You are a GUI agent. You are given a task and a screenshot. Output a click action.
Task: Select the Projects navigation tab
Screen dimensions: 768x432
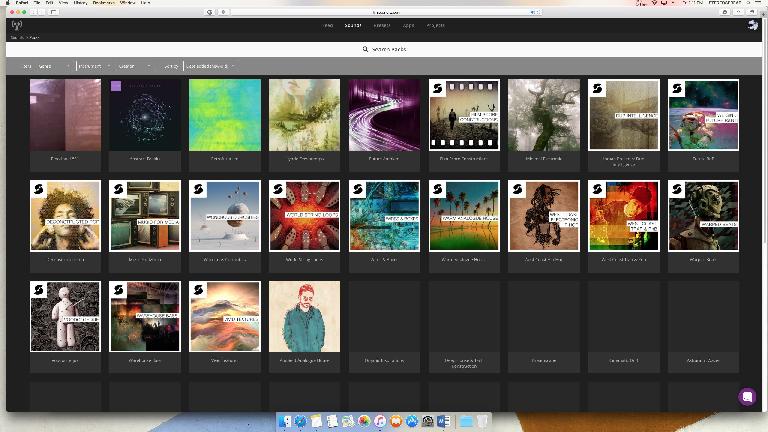(x=435, y=25)
